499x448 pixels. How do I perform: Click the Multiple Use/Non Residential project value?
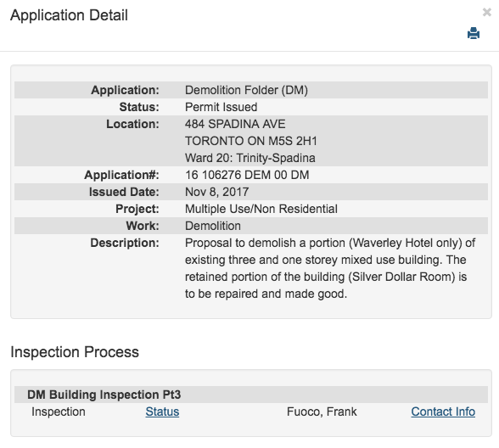261,209
